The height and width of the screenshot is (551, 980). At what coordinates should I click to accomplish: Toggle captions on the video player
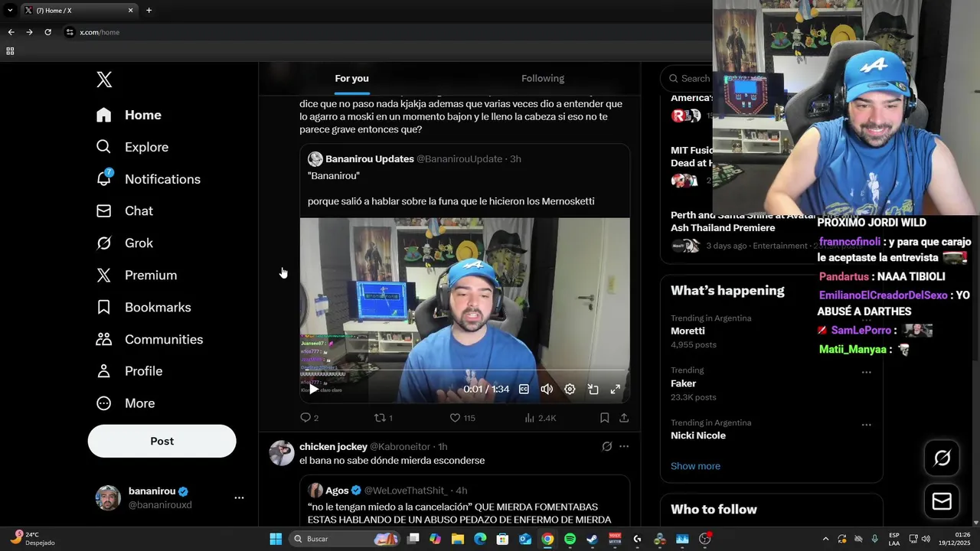pyautogui.click(x=524, y=389)
